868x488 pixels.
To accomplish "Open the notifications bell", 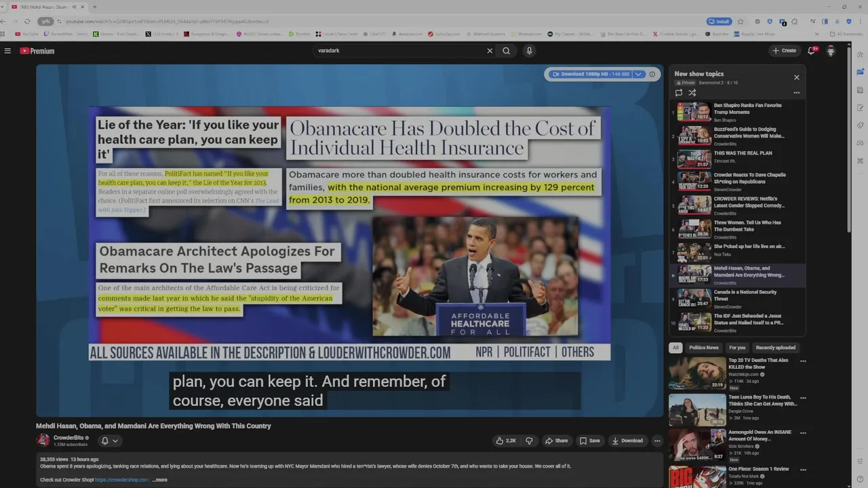I will [812, 51].
